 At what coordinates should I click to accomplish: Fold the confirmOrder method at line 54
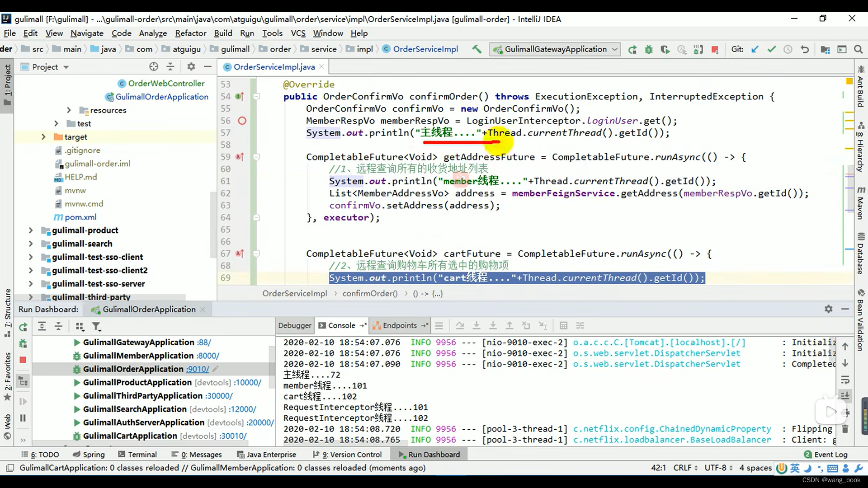256,96
